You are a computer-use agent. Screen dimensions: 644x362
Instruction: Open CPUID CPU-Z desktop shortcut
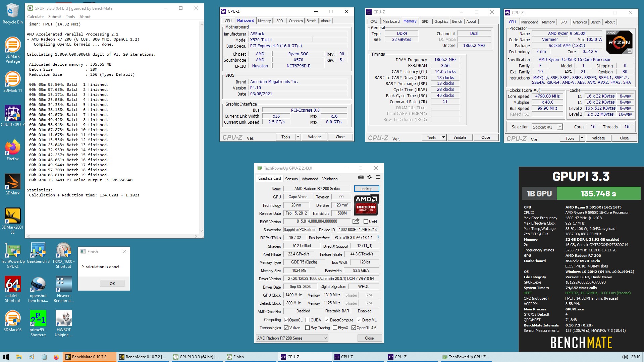12,116
